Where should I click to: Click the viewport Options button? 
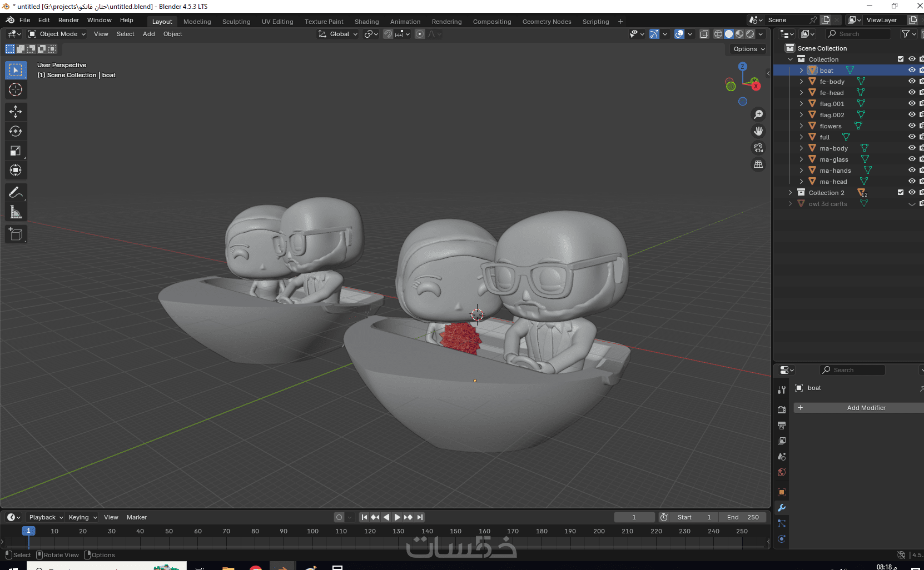point(748,49)
